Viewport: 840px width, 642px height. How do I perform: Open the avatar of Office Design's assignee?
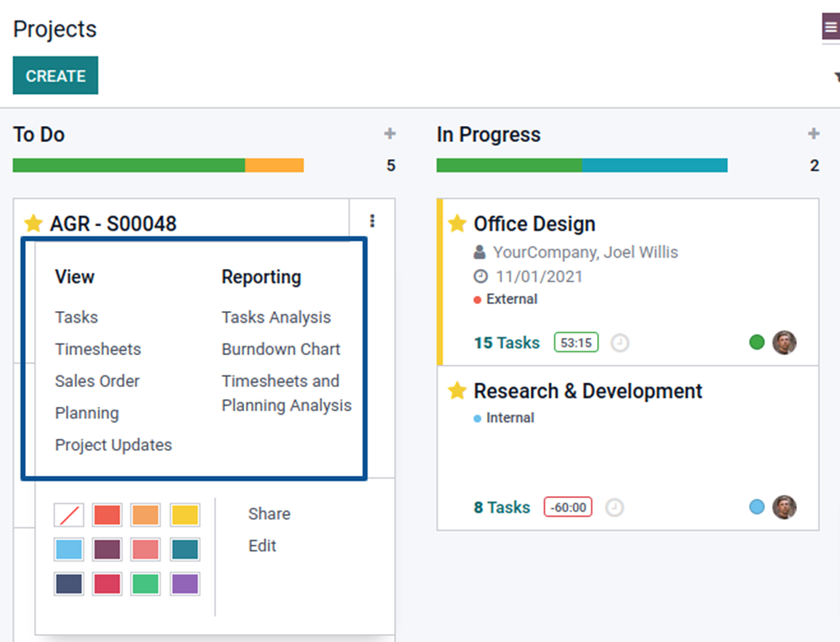(785, 342)
